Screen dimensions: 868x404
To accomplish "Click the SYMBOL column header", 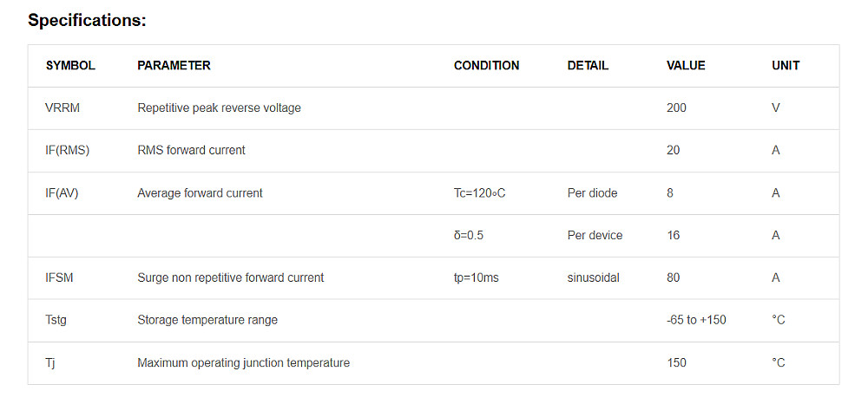I will tap(70, 66).
